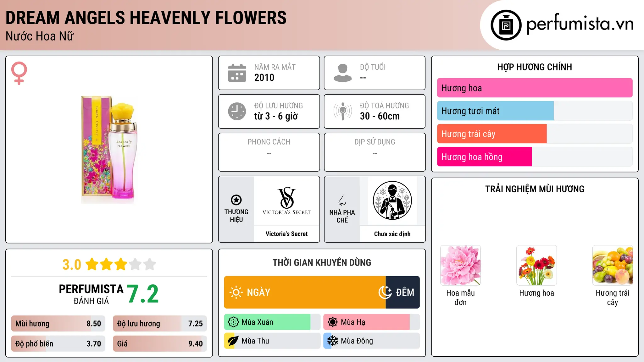Viewport: 644px width, 362px height.
Task: Click the sillage icon for ĐỘ TOẢ HƯƠNG
Action: [x=343, y=111]
